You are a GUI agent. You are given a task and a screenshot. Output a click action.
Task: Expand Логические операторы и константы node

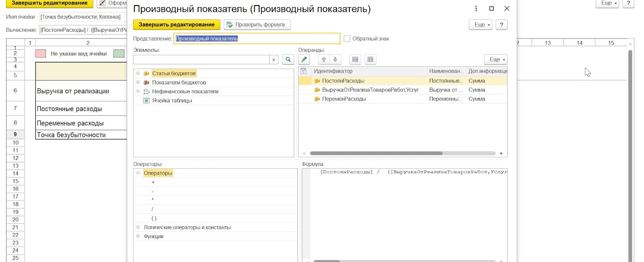point(138,227)
